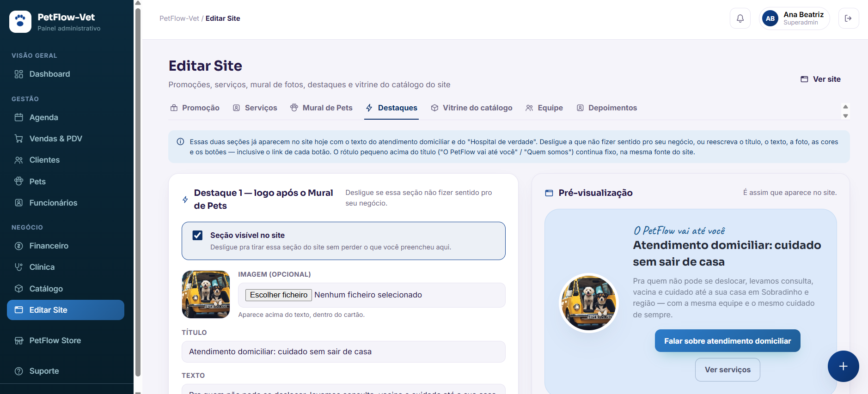868x394 pixels.
Task: Switch to the Promoção tab
Action: point(195,108)
